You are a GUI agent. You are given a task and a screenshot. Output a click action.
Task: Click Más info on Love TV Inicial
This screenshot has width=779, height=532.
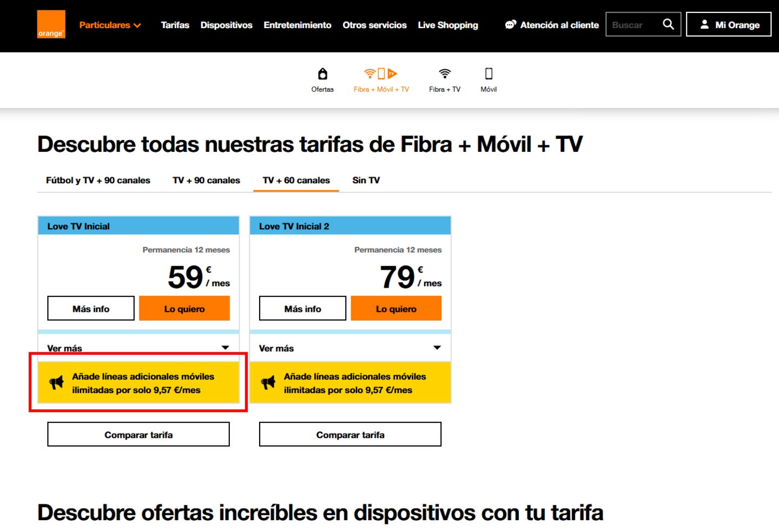[x=91, y=308]
